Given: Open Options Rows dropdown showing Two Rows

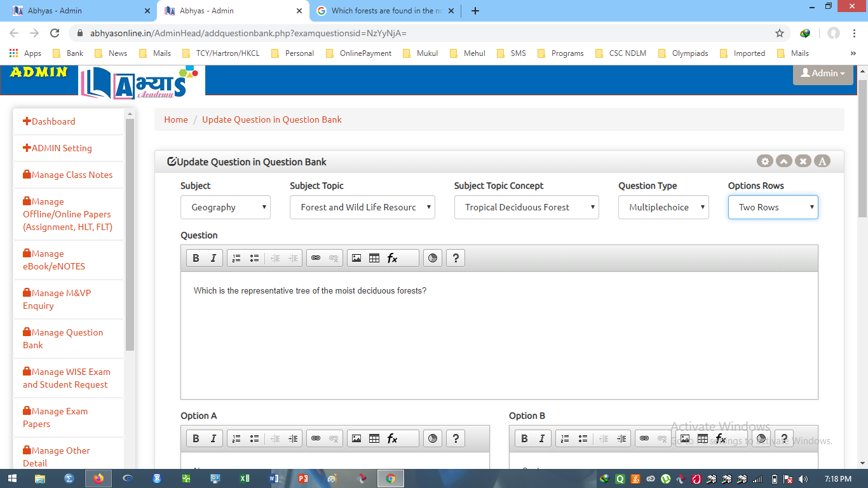Looking at the screenshot, I should point(773,207).
